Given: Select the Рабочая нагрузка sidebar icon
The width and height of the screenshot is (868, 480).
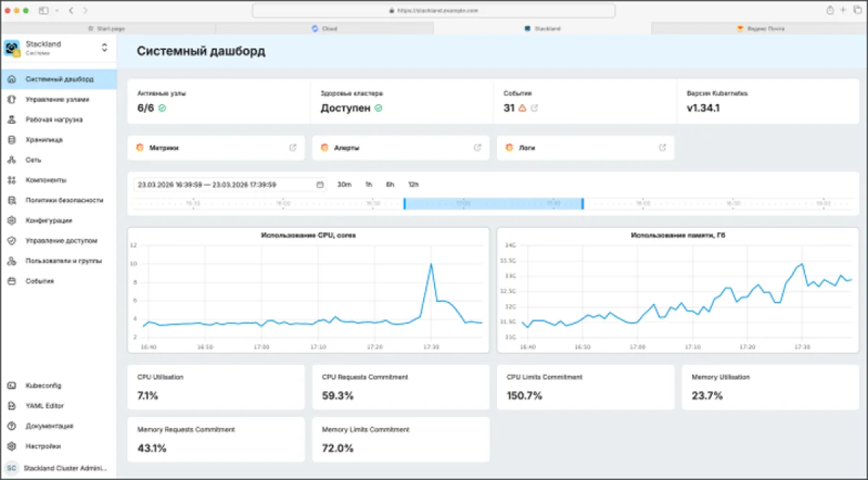Looking at the screenshot, I should click(x=13, y=119).
